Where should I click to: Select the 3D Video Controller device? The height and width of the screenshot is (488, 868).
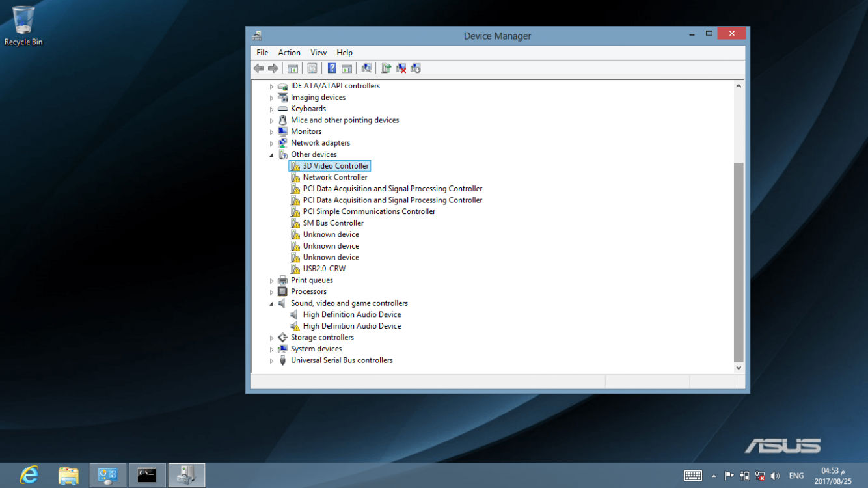pyautogui.click(x=336, y=166)
